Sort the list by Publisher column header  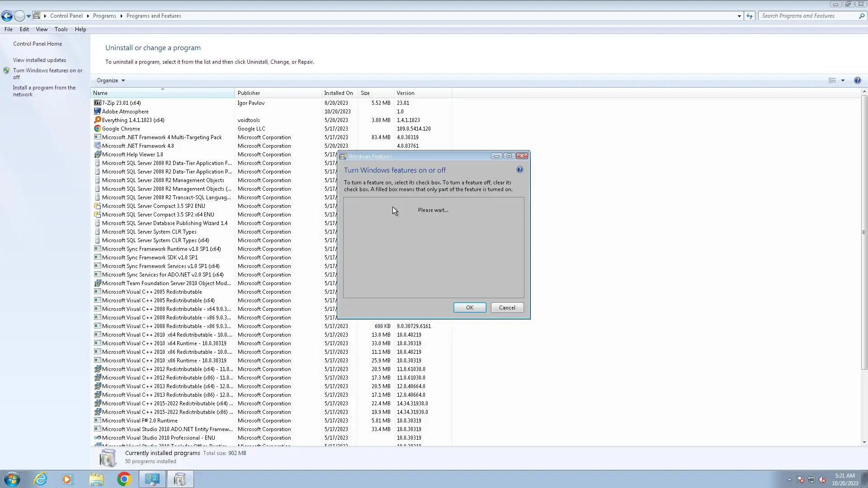249,93
